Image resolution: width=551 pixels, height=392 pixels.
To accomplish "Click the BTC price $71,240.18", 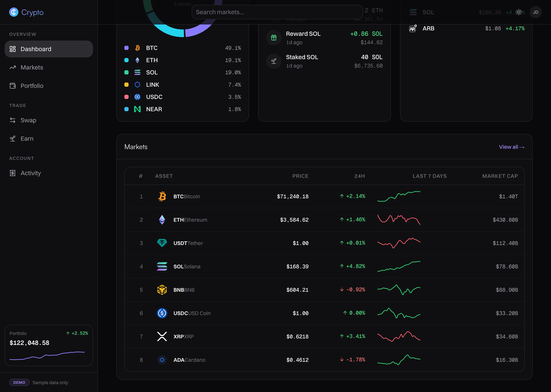I will click(x=293, y=197).
